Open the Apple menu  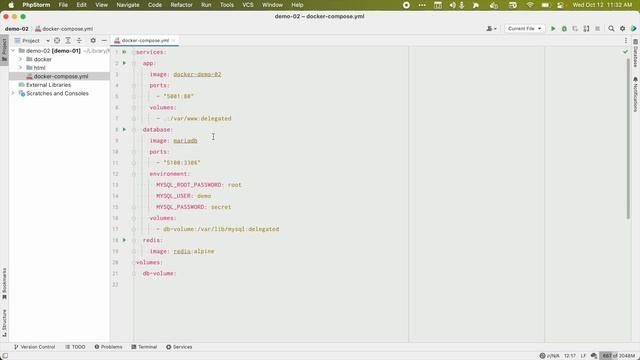[11, 5]
